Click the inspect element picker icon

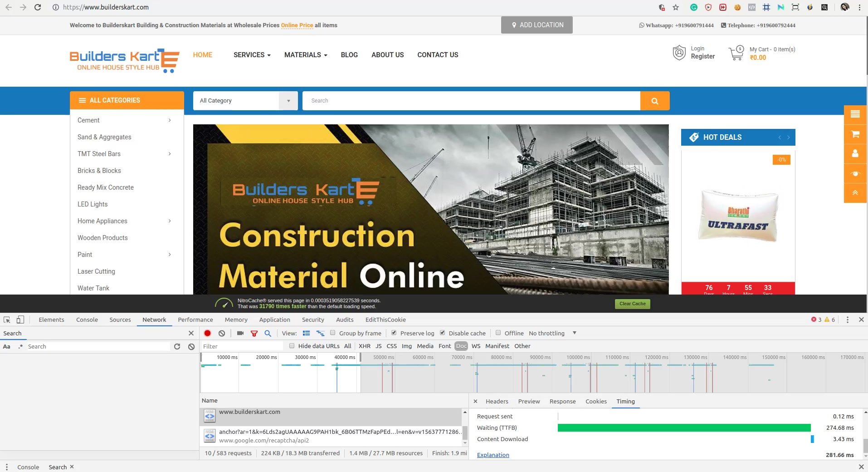[7, 320]
